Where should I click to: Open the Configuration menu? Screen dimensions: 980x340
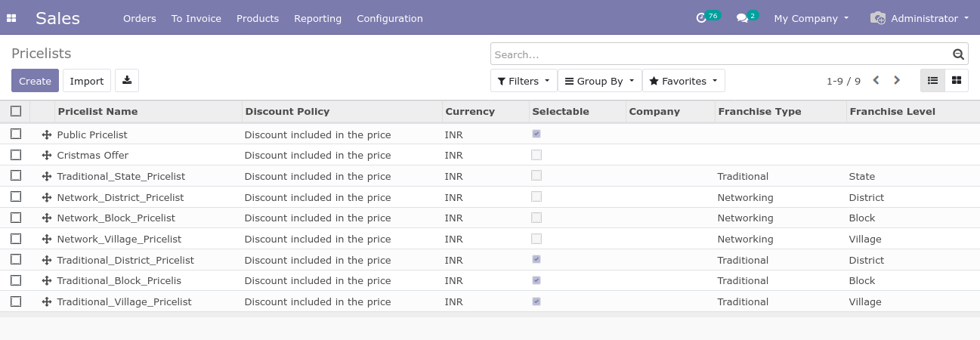click(x=390, y=18)
